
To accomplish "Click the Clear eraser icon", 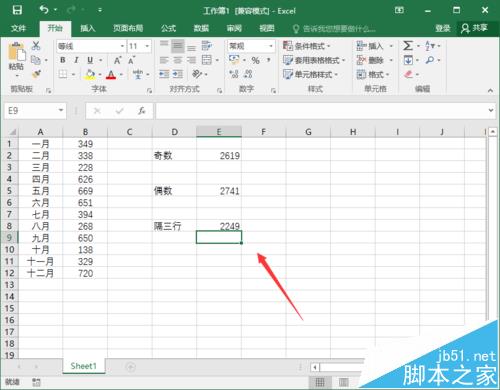I will (x=408, y=74).
